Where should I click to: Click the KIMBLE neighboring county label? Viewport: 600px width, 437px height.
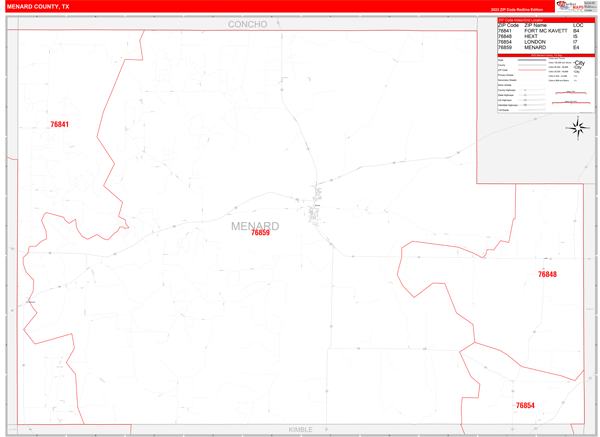tap(300, 429)
